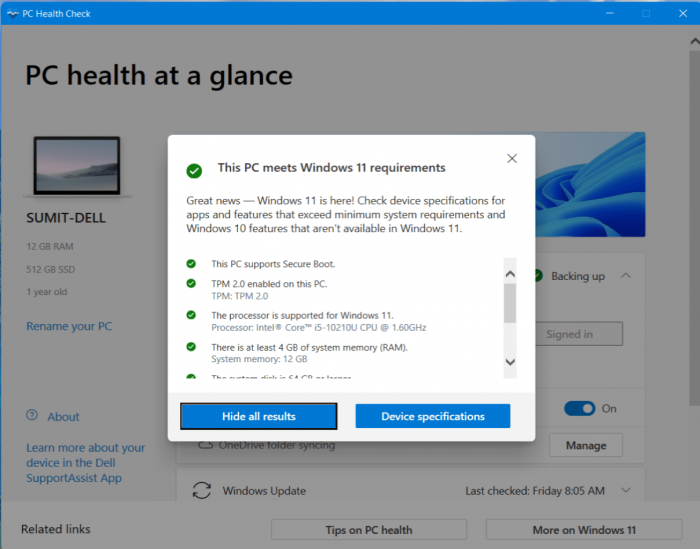Click the SUMIT-DELL device name

pos(66,218)
